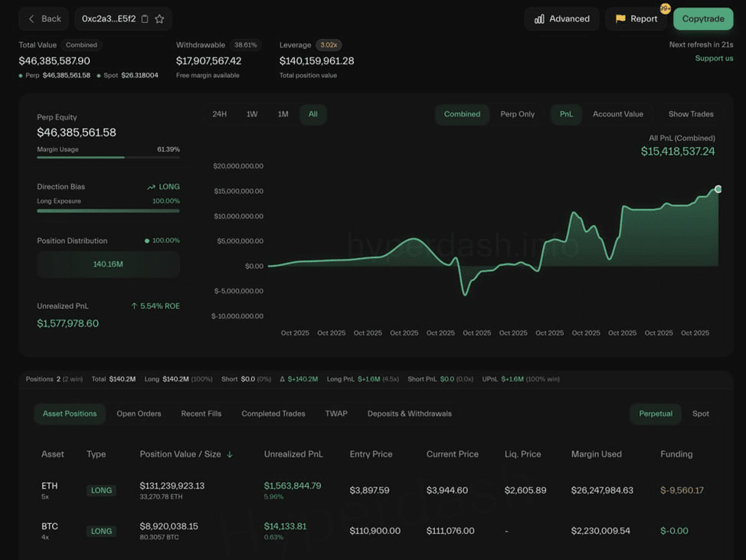Sort by Position Value / Size arrow

point(230,454)
